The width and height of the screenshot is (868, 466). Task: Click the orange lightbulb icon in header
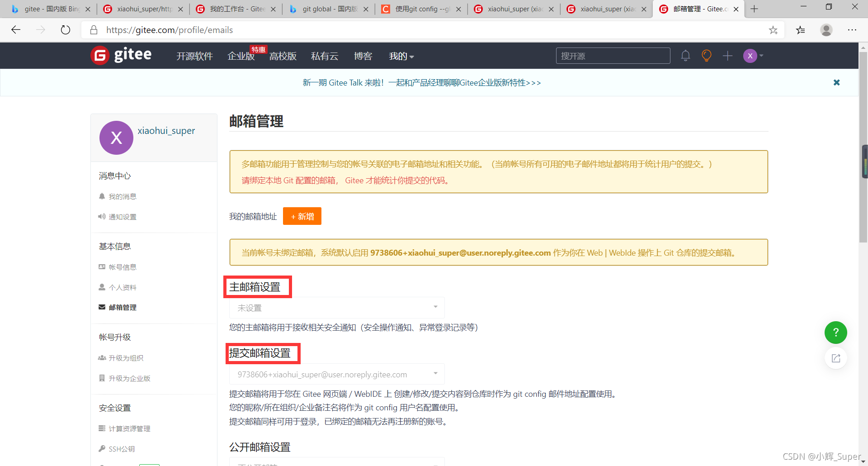[706, 56]
